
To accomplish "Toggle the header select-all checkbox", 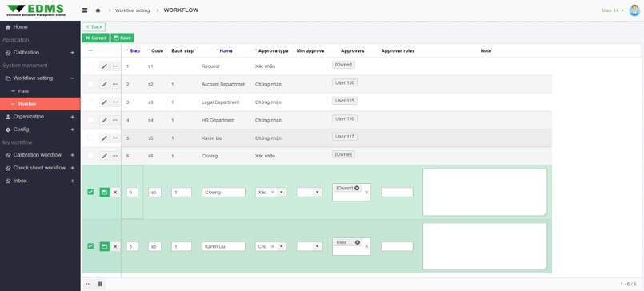I will pyautogui.click(x=90, y=50).
